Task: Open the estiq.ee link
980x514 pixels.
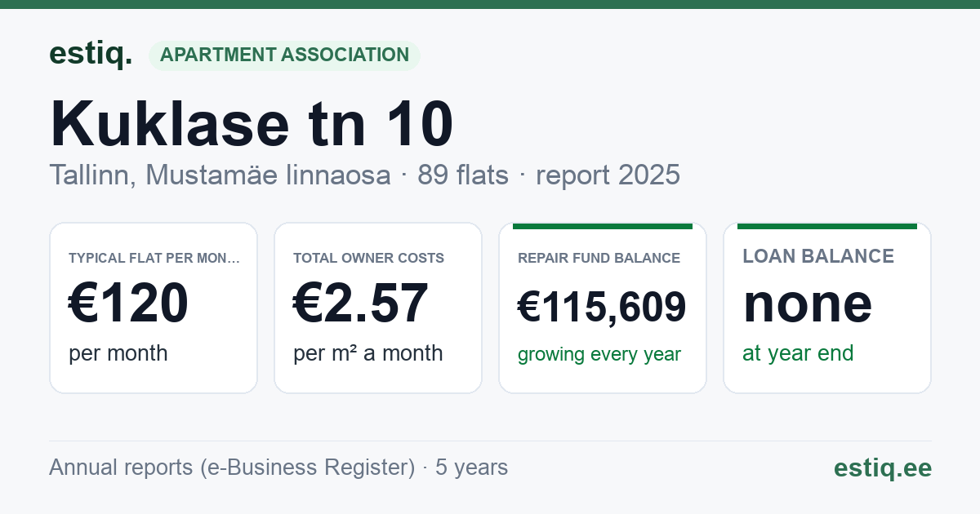Action: pos(882,467)
